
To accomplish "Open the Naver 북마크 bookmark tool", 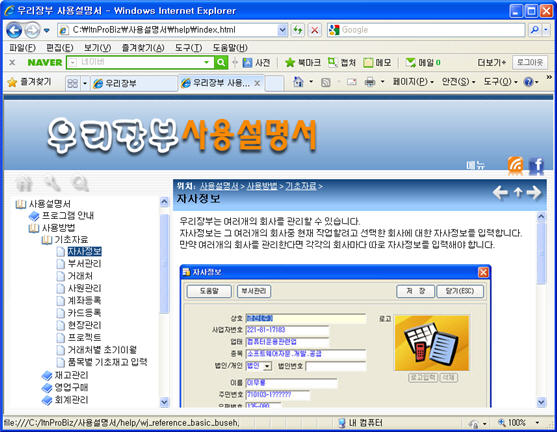I will click(303, 63).
